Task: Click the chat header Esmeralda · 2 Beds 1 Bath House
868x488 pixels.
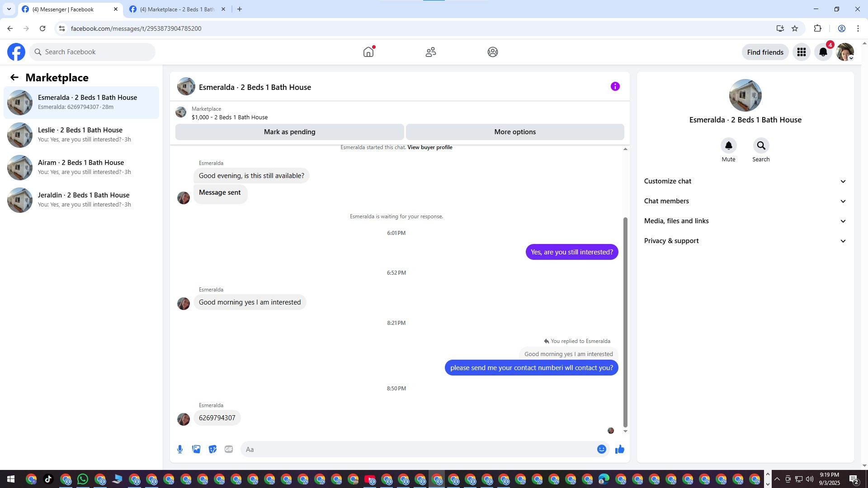Action: (255, 87)
